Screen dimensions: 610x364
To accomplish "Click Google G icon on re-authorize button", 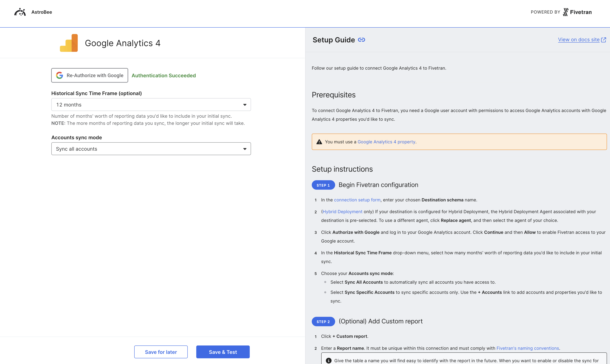I will click(59, 75).
